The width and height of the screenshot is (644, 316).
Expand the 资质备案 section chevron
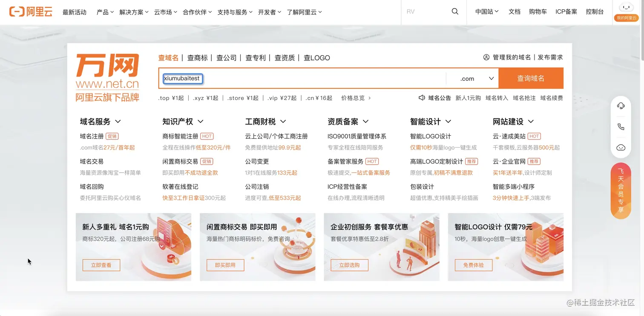tap(366, 122)
